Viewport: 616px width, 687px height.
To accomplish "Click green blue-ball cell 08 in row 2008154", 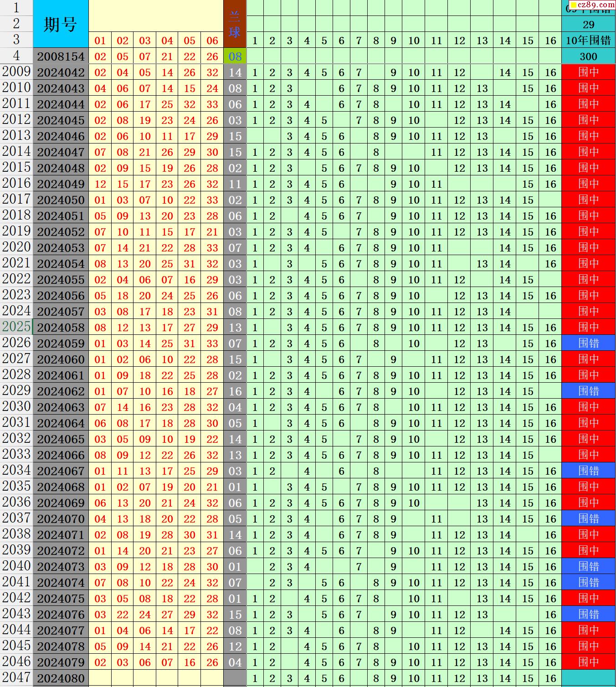I will coord(235,56).
